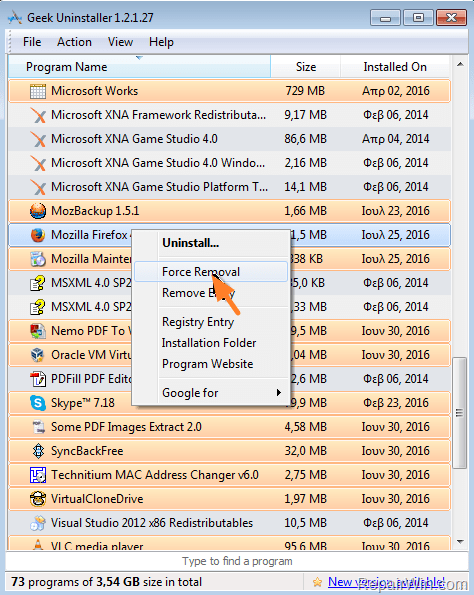The width and height of the screenshot is (474, 595).
Task: Select Visual Studio 2012 x86 Redistributables name
Action: coord(152,523)
